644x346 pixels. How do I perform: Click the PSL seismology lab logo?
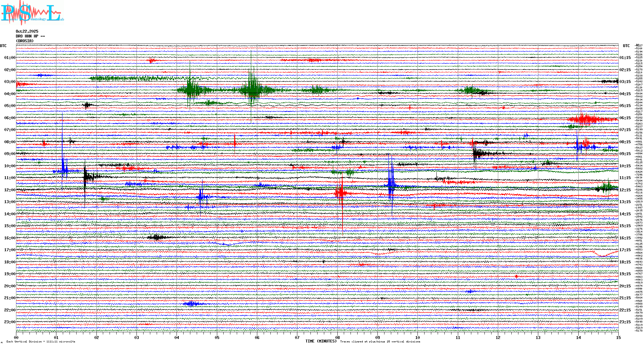(x=32, y=13)
